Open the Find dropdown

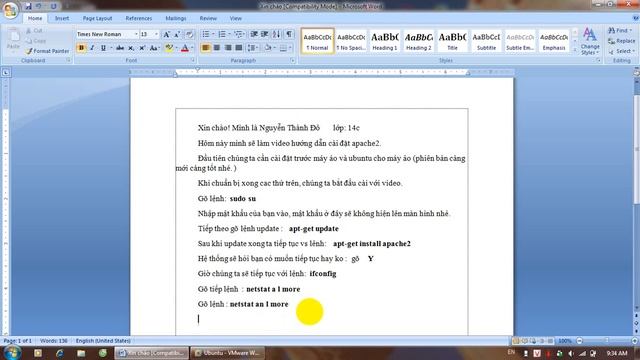[x=631, y=31]
